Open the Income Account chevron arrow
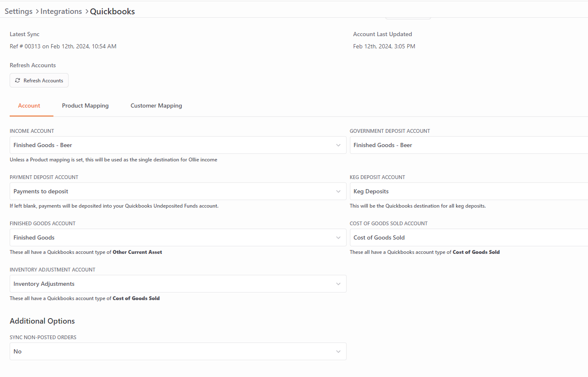 (338, 145)
